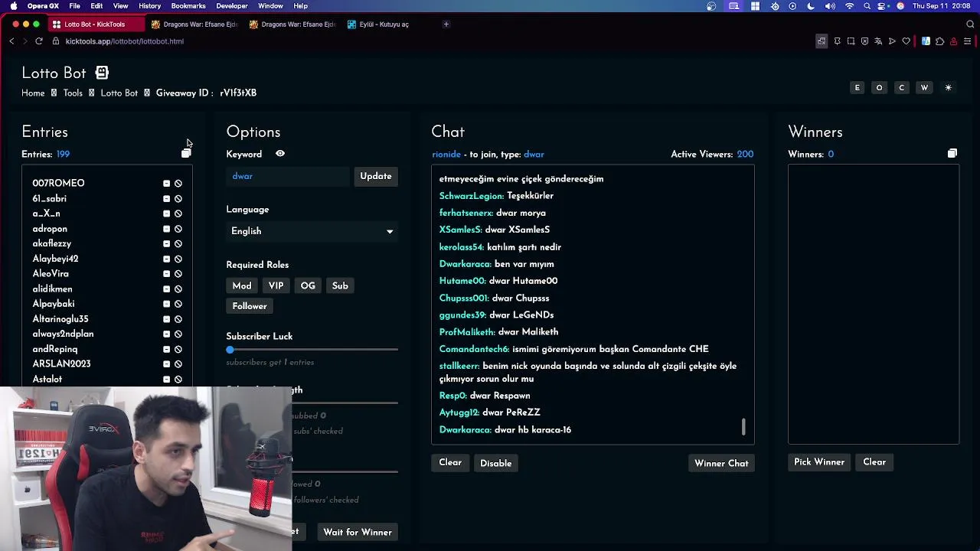Image resolution: width=980 pixels, height=551 pixels.
Task: Open a new browser tab
Action: point(446,24)
